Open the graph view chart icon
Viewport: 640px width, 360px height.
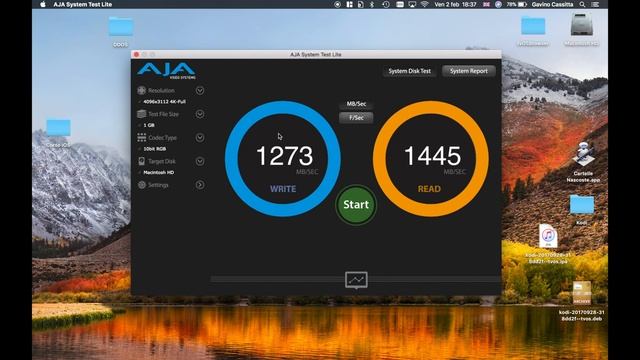tap(356, 280)
